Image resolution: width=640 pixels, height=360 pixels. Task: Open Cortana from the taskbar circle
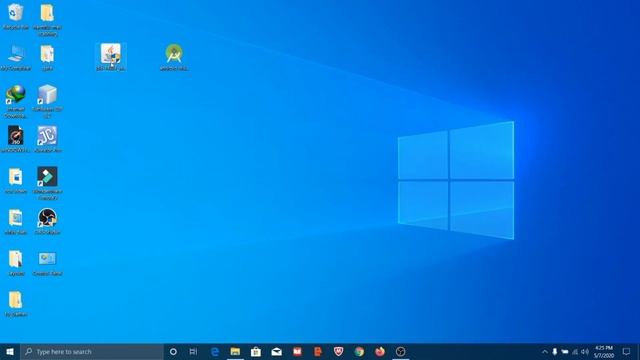pyautogui.click(x=173, y=352)
